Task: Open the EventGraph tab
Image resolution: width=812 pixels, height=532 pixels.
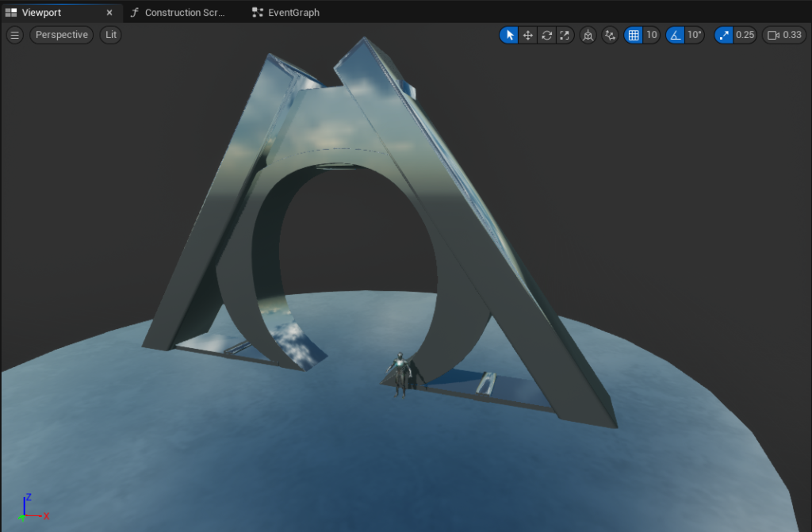Action: point(293,13)
